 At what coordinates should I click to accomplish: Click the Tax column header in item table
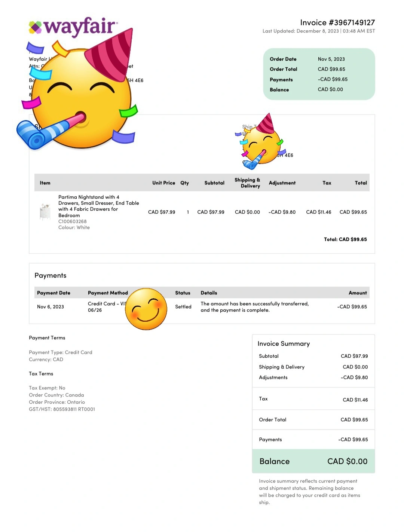pyautogui.click(x=327, y=183)
